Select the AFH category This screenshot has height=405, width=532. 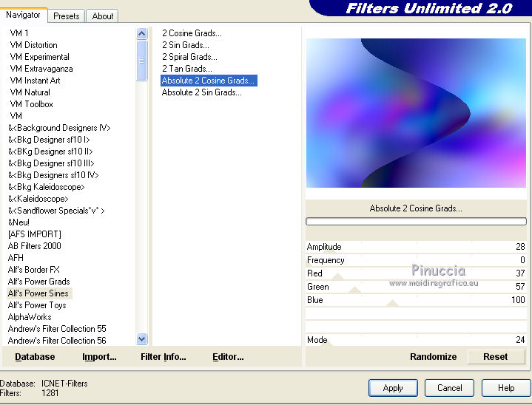point(16,258)
